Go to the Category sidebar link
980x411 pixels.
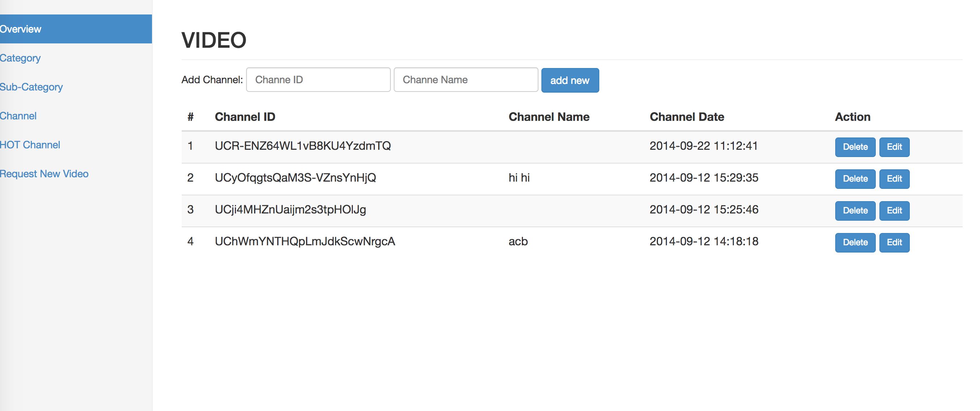[x=20, y=58]
